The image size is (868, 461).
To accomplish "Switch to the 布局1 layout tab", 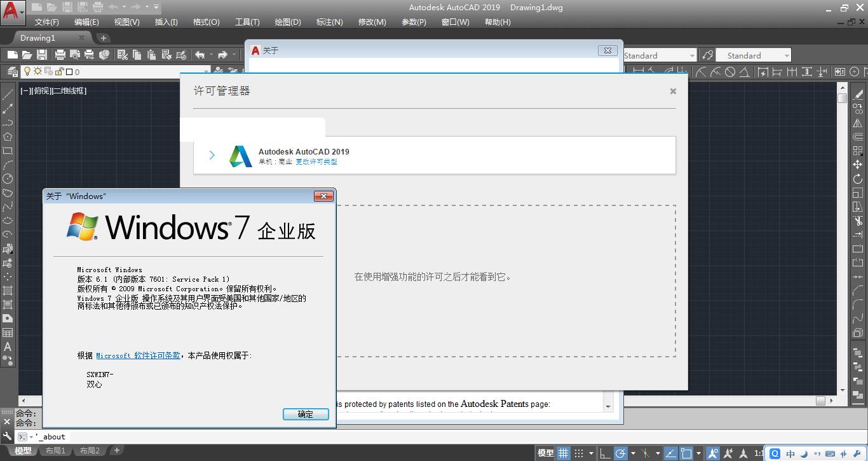I will (55, 451).
